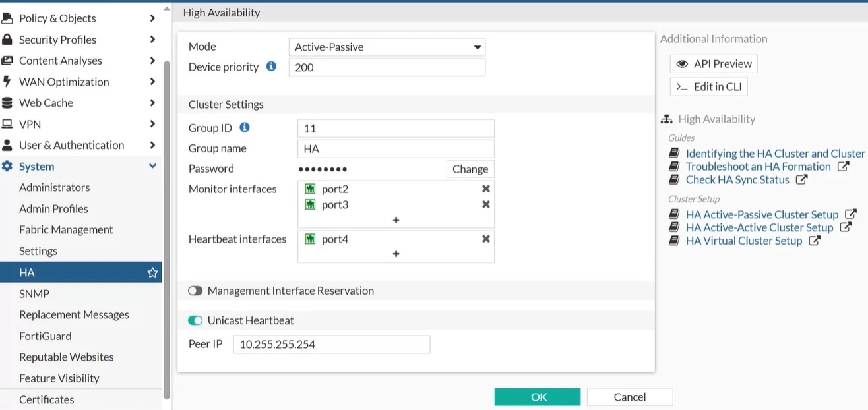Open Identifying the HA Cluster guide link
This screenshot has height=410, width=868.
775,154
